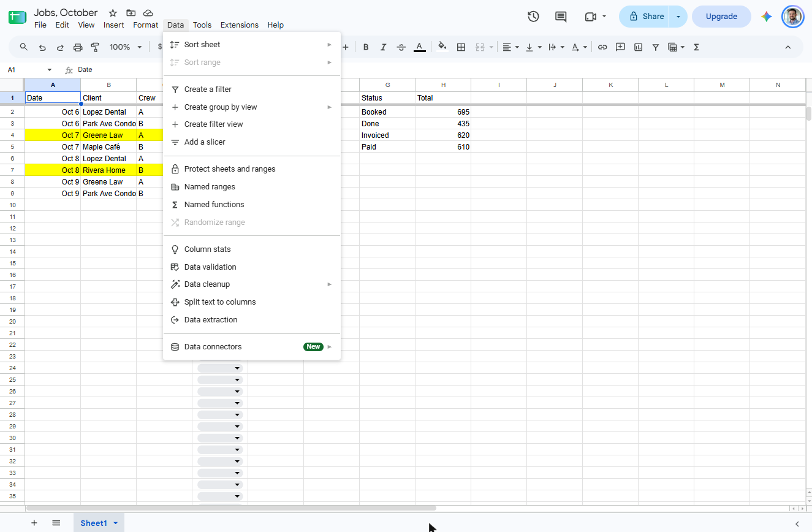Open the Functions sigma menu
The width and height of the screenshot is (812, 532).
696,47
